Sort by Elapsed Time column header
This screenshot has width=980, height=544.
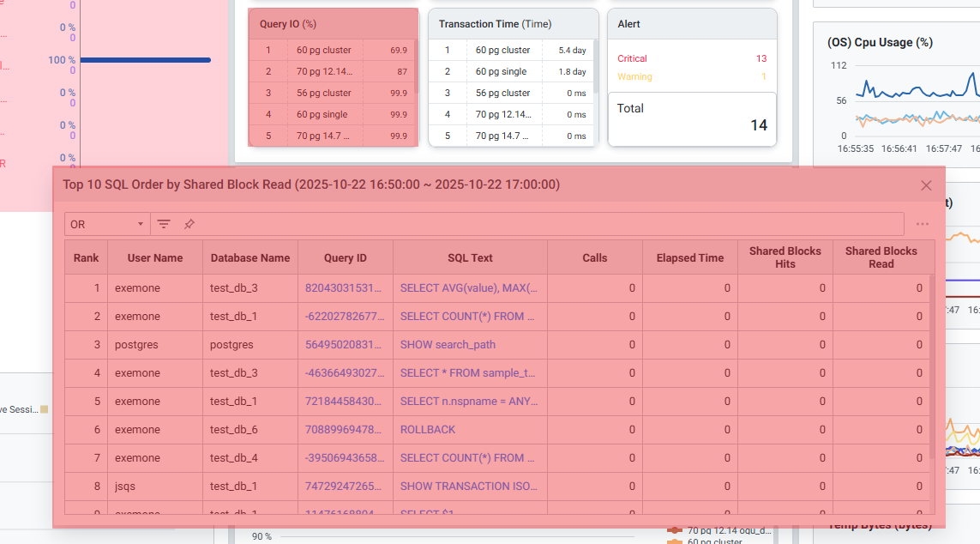(x=690, y=257)
